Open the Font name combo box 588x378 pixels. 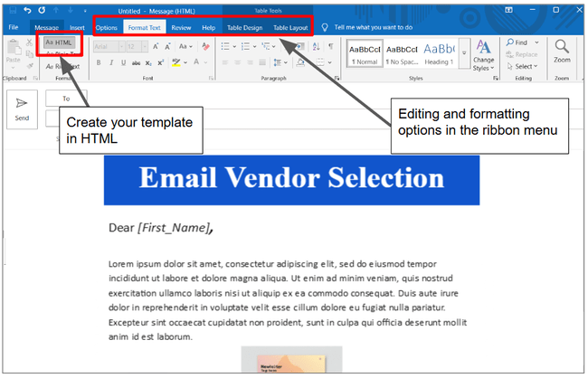pos(109,46)
